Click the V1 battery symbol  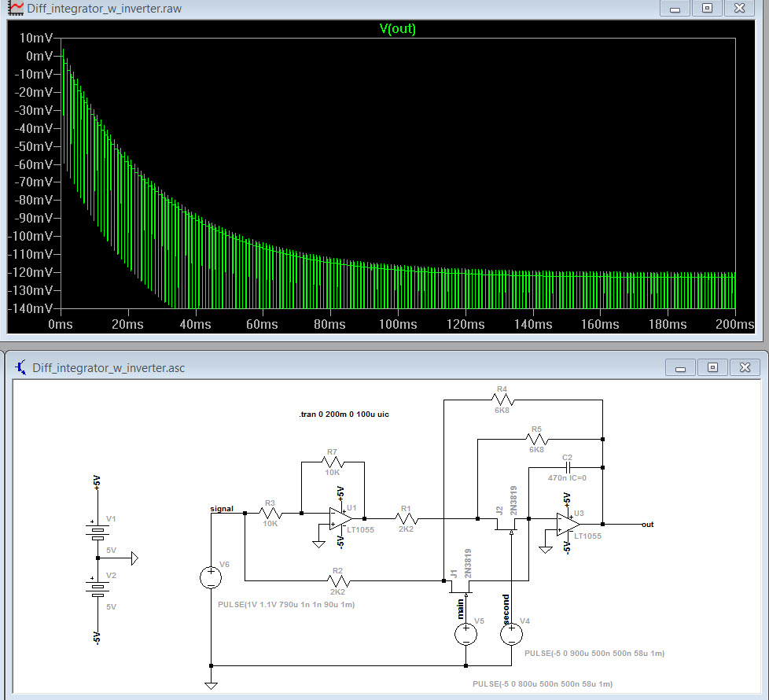(97, 531)
